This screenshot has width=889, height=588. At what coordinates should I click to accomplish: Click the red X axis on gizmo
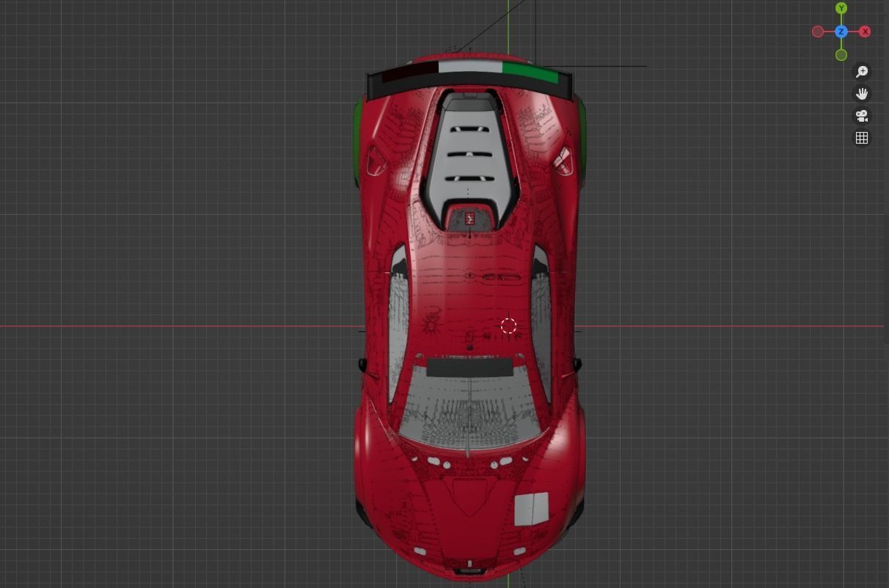point(865,32)
